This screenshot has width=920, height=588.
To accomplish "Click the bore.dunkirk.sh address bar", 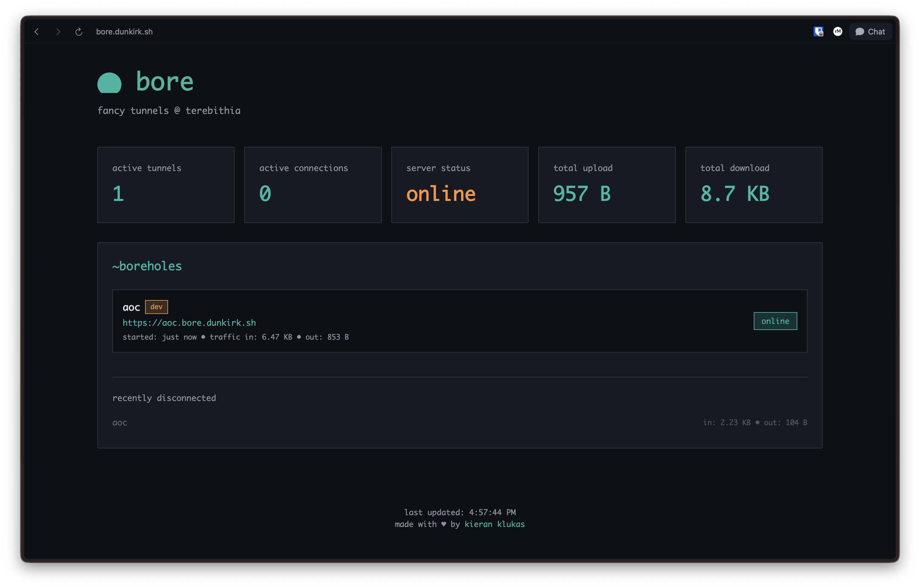I will [x=124, y=32].
